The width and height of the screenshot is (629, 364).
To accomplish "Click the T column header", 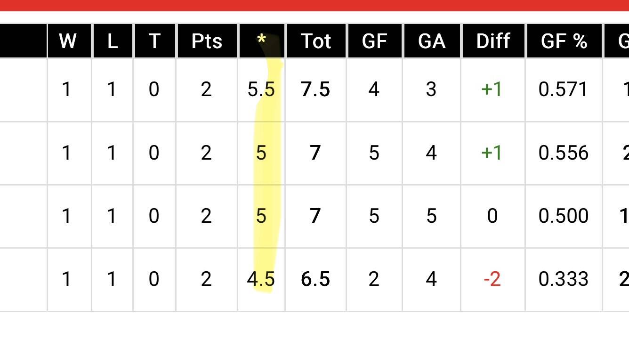I will [154, 41].
